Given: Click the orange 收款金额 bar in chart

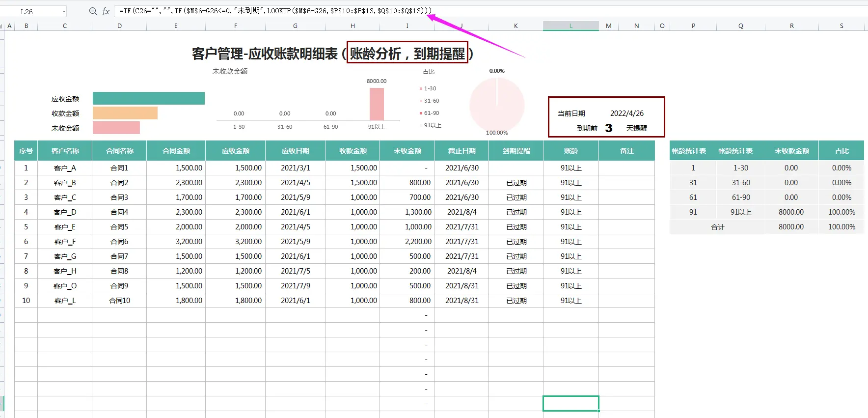Looking at the screenshot, I should (x=125, y=113).
